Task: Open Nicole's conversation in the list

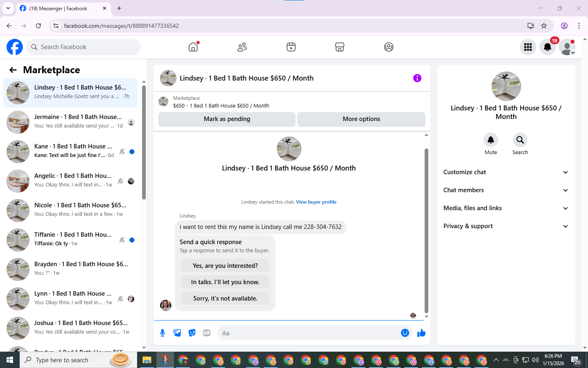Action: [x=71, y=211]
